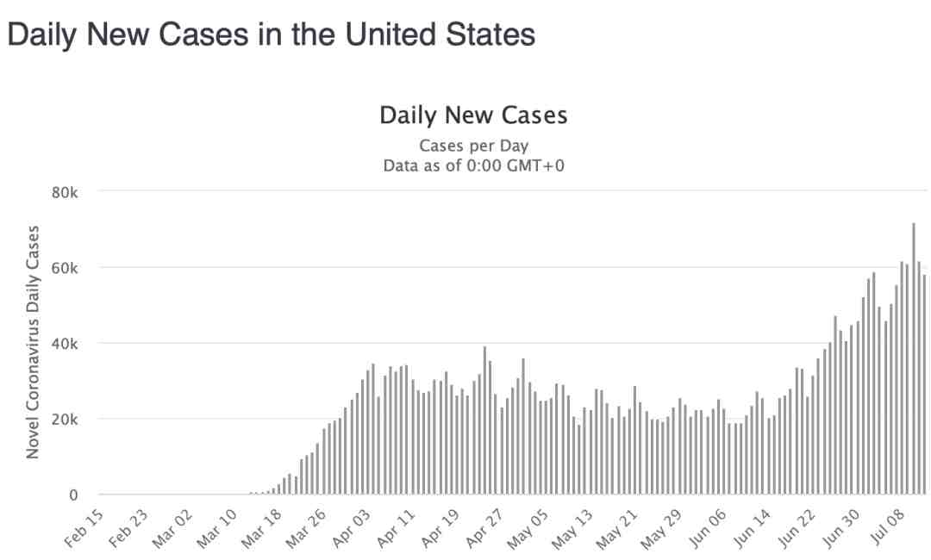Click the 'Cases per Day' subtitle

[473, 146]
